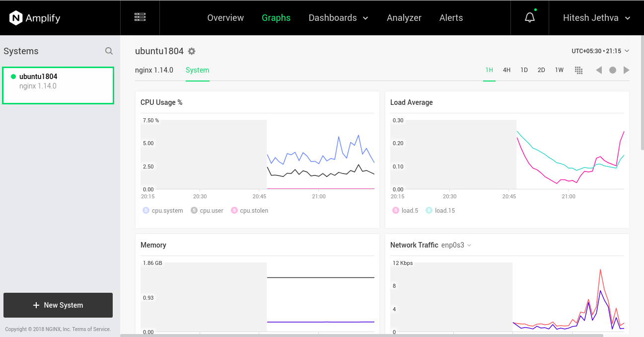Viewport: 644px width, 337px height.
Task: Switch to the nginx 1.14.0 tab
Action: 154,70
